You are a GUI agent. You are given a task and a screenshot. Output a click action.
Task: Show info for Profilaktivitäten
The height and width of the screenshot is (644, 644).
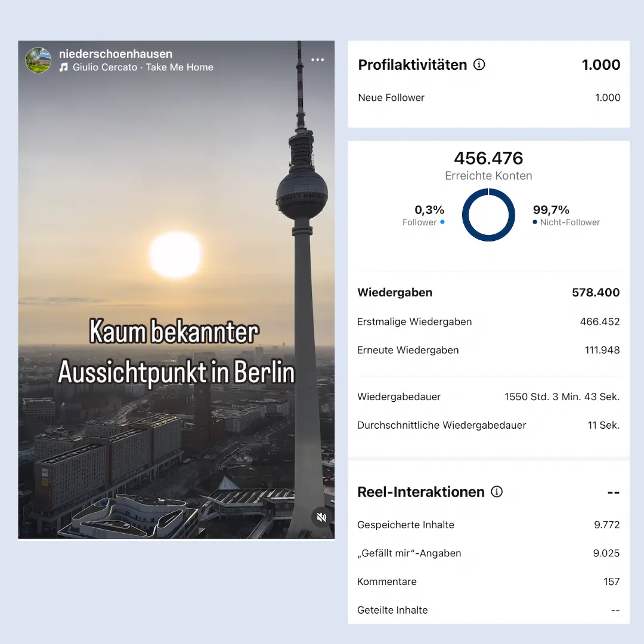[x=479, y=64]
